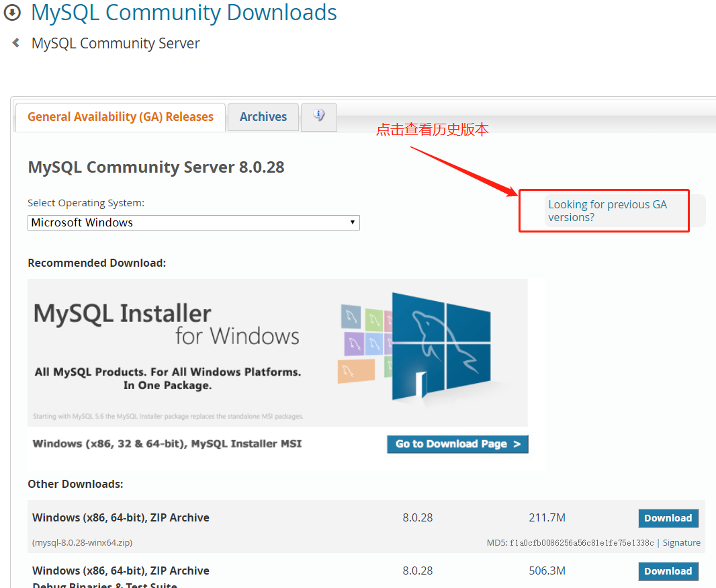
Task: Click the Go to Download Page button
Action: click(x=457, y=444)
